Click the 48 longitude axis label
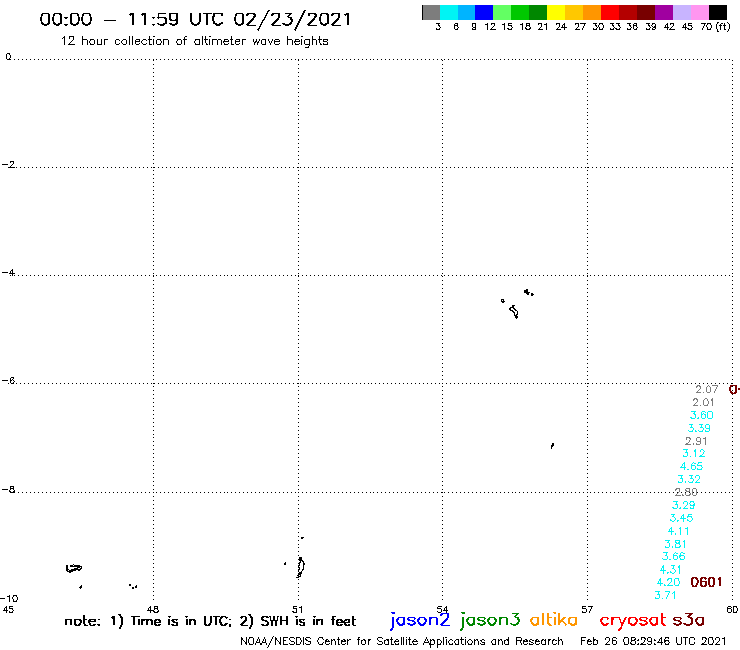 click(153, 609)
